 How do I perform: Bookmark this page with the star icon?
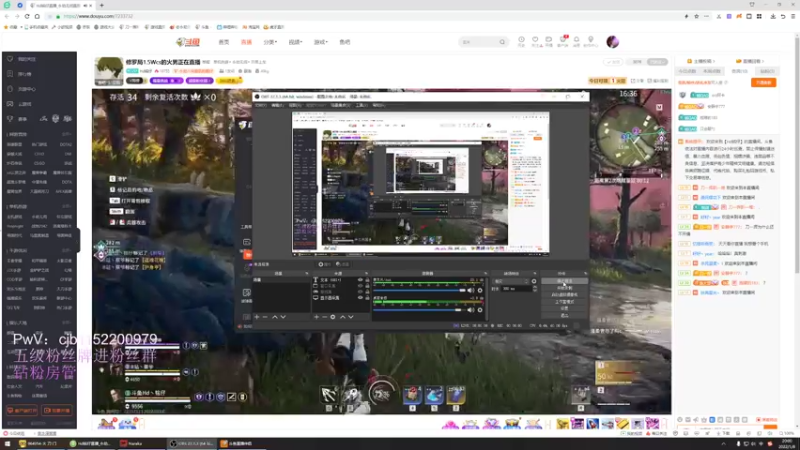coord(696,16)
